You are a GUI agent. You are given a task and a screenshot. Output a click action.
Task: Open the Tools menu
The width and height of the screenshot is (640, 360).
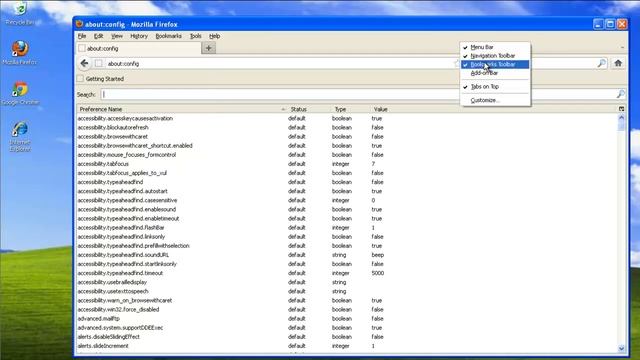pyautogui.click(x=196, y=36)
